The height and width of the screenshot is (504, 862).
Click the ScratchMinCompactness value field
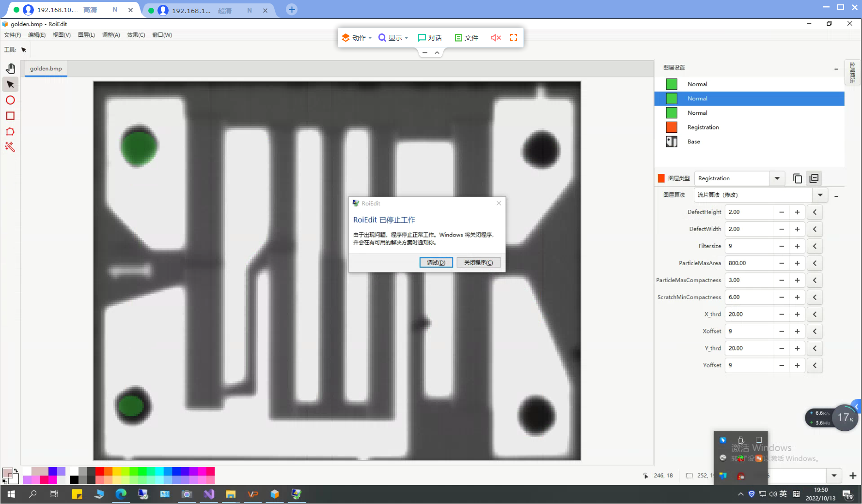point(749,298)
